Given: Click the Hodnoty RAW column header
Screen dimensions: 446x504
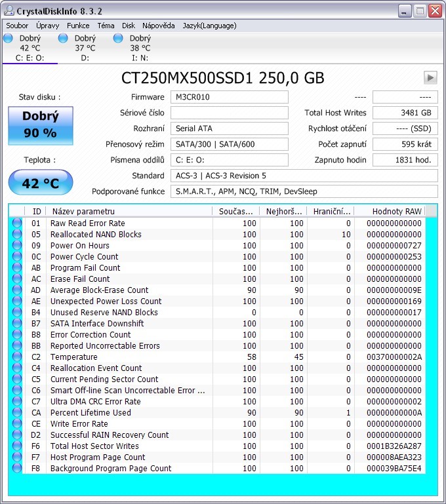Looking at the screenshot, I should point(390,211).
